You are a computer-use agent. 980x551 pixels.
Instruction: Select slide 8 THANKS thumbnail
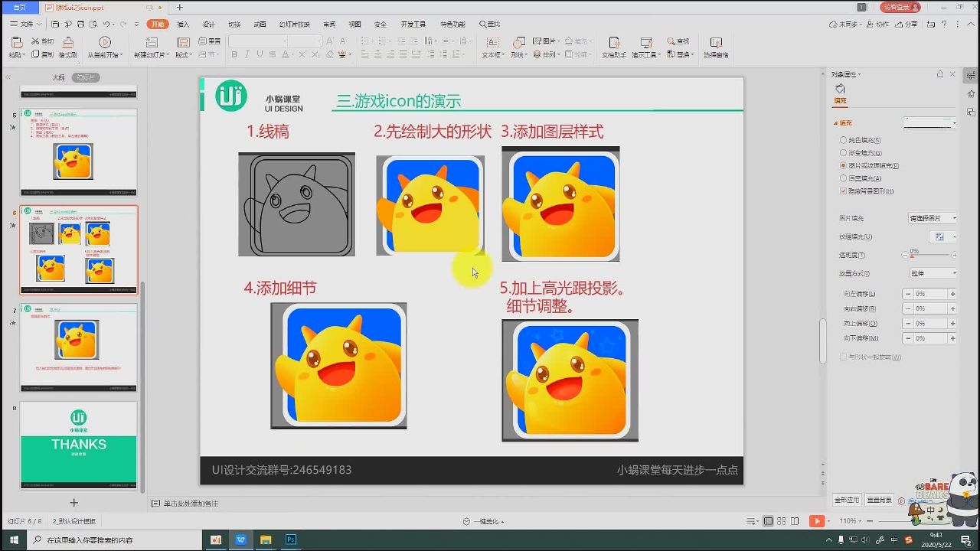(78, 445)
